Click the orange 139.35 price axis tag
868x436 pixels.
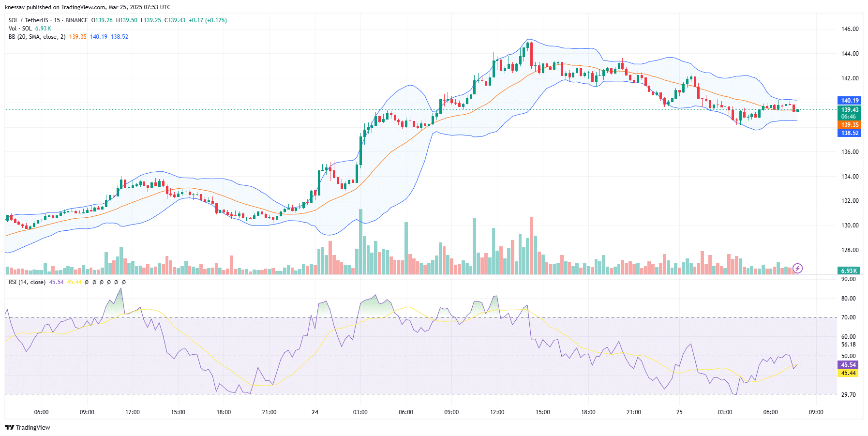coord(850,125)
